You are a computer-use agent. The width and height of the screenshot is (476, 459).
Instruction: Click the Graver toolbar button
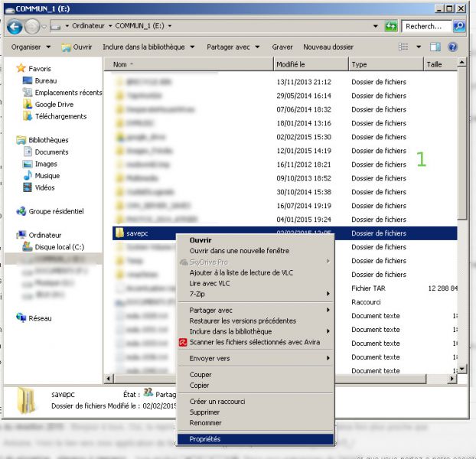282,47
